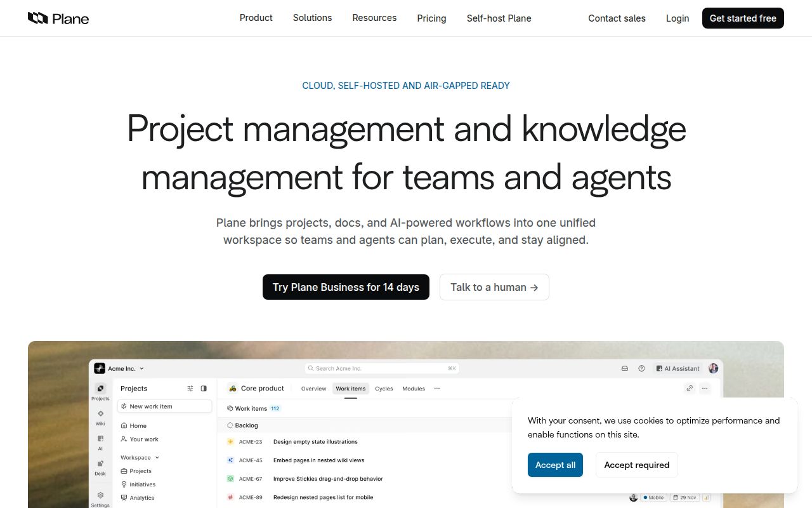This screenshot has width=812, height=508.
Task: Click the New work item button
Action: coord(165,406)
